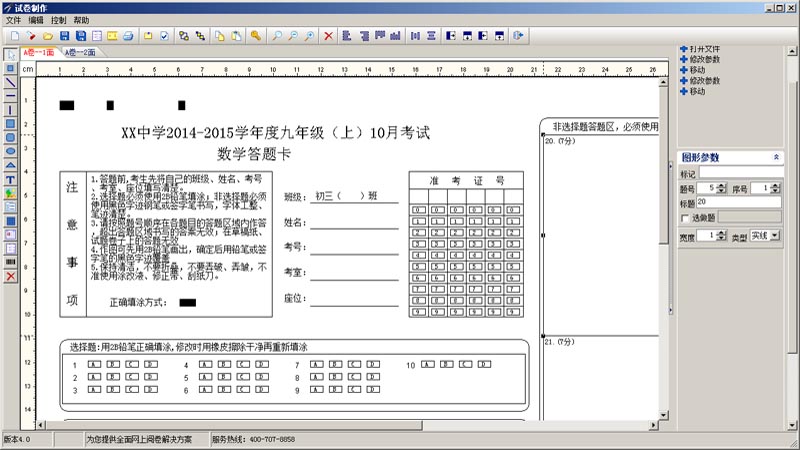Toggle the 选做题 checkbox

(x=685, y=217)
